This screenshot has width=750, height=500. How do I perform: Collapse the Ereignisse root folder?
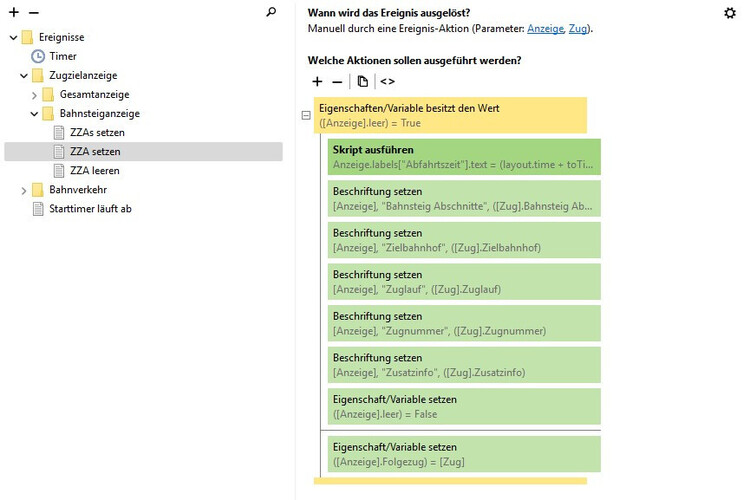[12, 38]
